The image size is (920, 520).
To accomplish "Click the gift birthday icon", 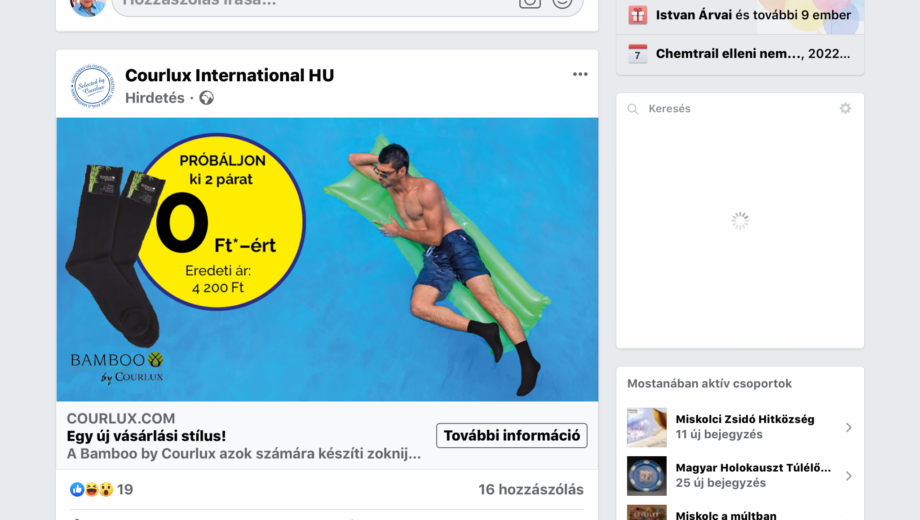I will (x=637, y=15).
